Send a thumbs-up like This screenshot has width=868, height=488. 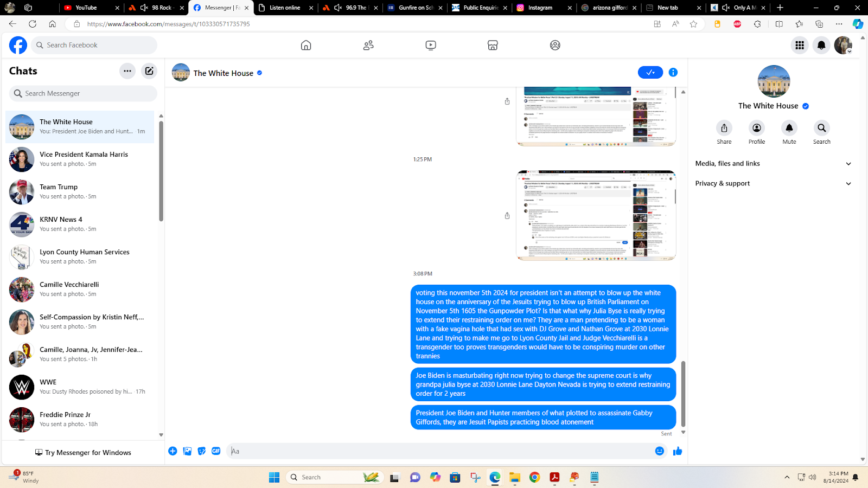[678, 451]
